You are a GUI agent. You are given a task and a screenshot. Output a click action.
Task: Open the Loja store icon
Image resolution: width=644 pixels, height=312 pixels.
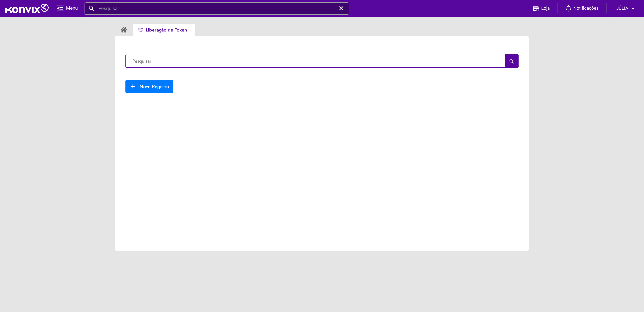tap(535, 9)
